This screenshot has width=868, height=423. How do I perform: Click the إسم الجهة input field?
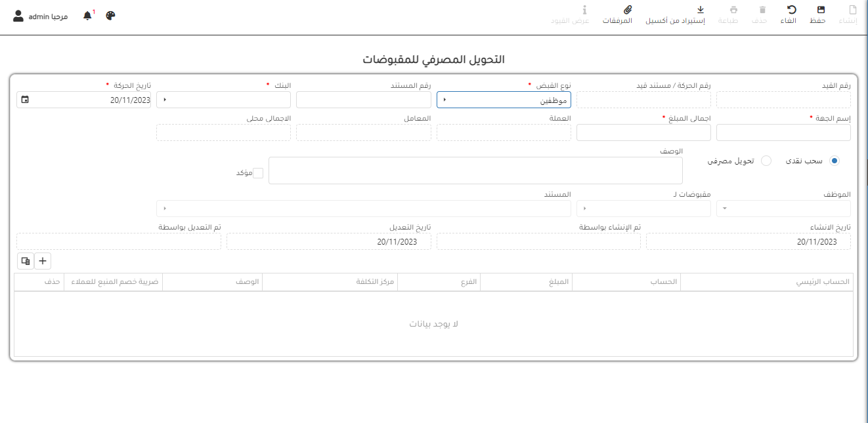tap(783, 133)
